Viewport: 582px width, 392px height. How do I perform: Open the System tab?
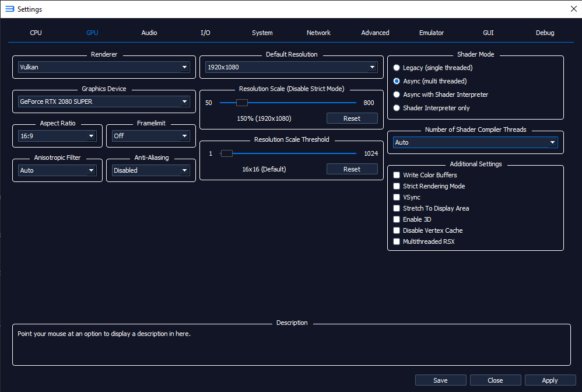[262, 33]
